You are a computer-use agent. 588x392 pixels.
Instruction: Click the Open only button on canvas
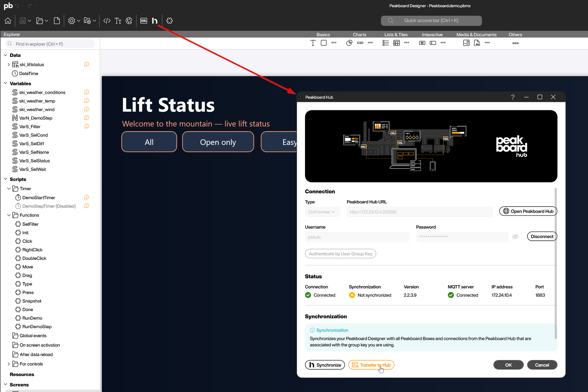pos(218,142)
